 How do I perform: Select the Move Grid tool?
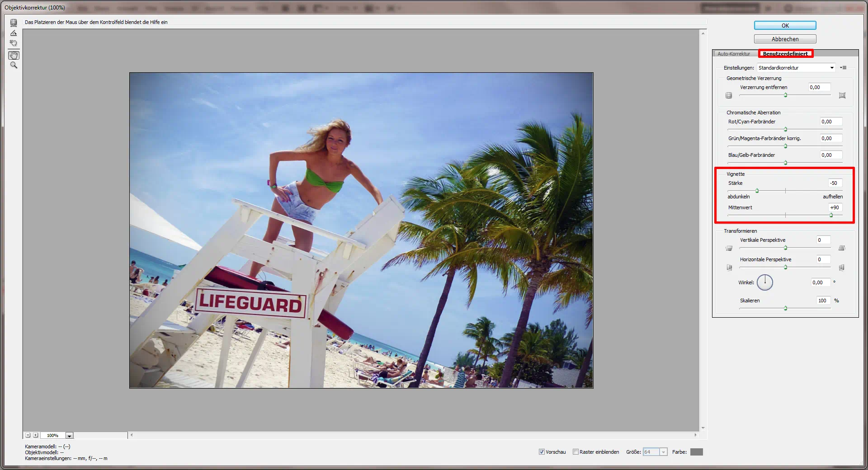coord(14,43)
